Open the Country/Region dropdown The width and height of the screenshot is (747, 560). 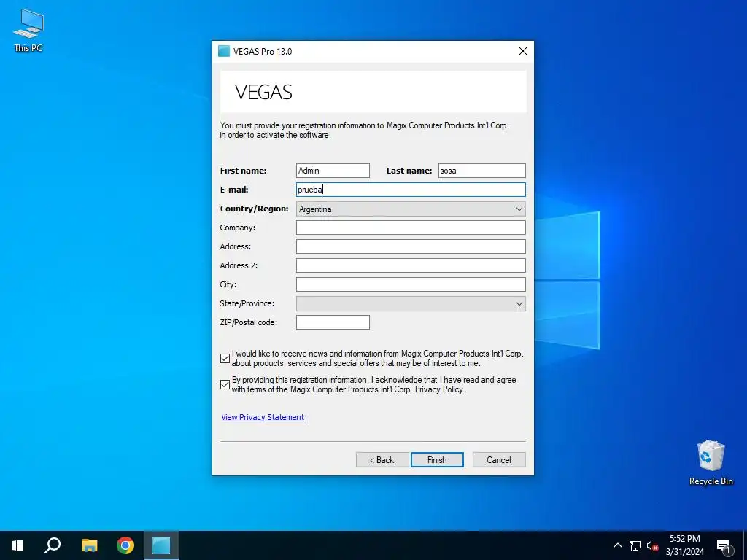(x=411, y=209)
